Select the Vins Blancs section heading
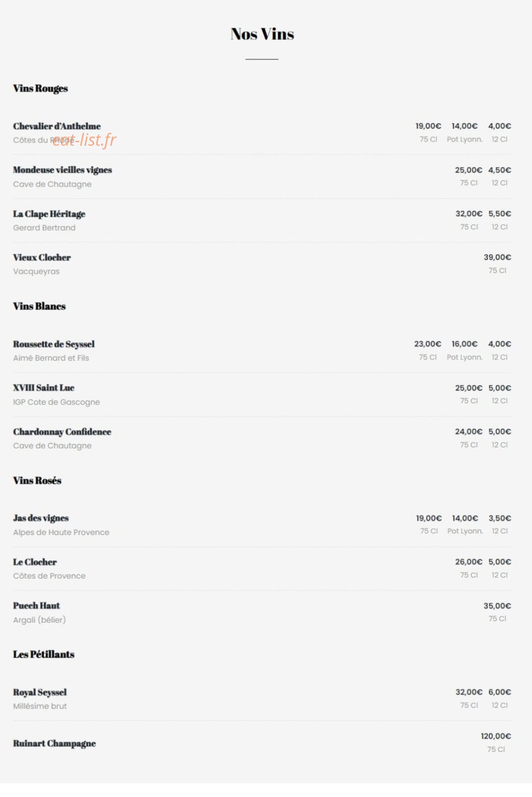Image resolution: width=532 pixels, height=797 pixels. (39, 306)
